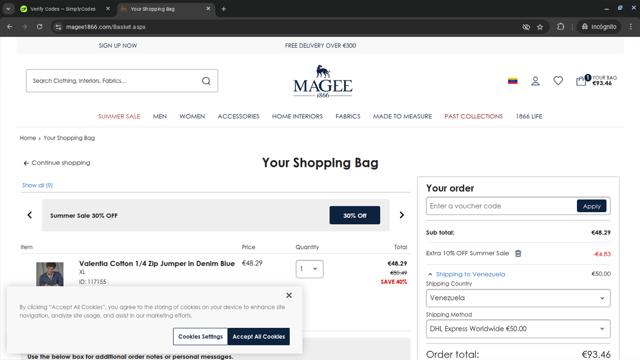Click the Magee 1866 logo
The width and height of the screenshot is (640, 360).
point(322,81)
